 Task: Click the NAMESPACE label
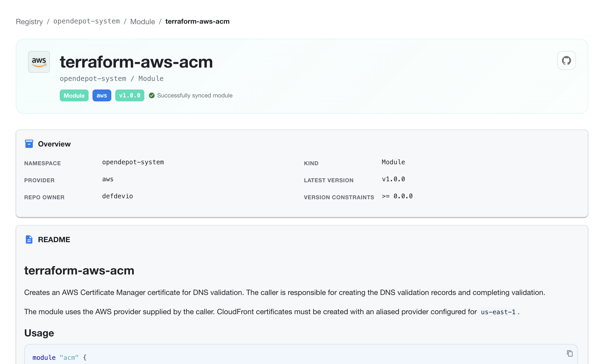coord(42,163)
